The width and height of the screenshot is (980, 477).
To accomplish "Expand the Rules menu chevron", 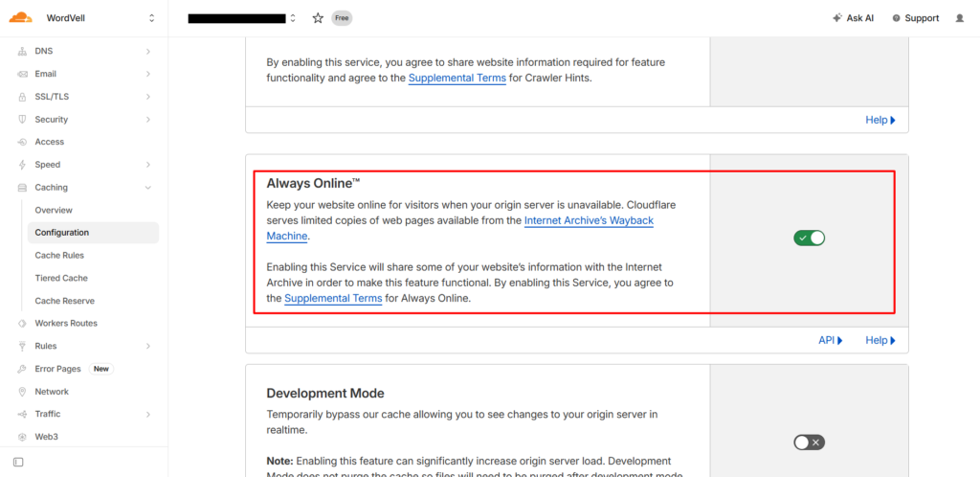I will coord(148,346).
